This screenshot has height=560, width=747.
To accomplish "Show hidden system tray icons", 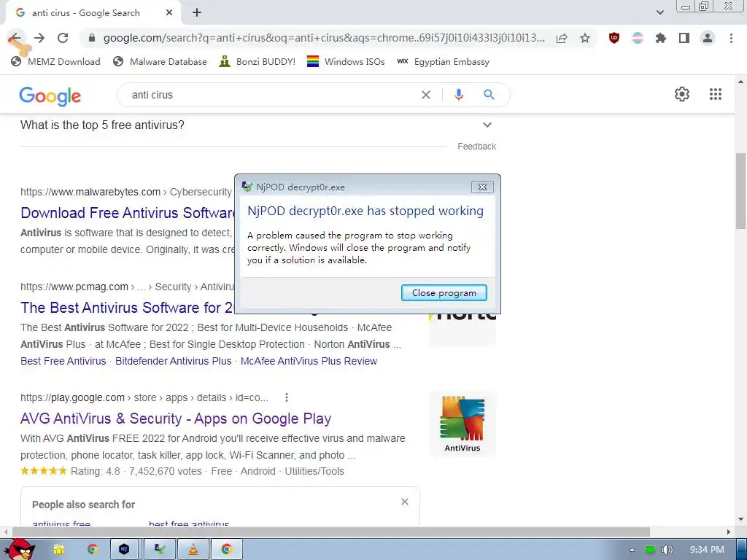I will click(x=632, y=550).
